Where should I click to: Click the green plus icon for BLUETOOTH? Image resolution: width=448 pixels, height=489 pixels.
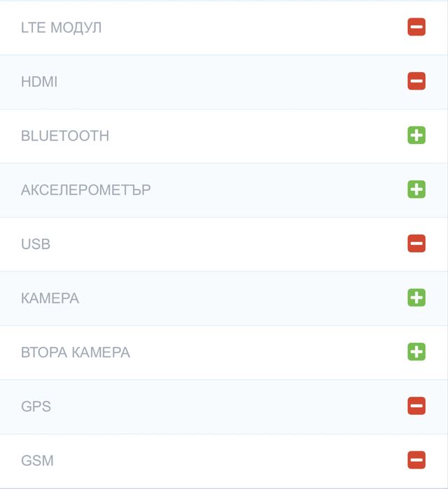[416, 135]
